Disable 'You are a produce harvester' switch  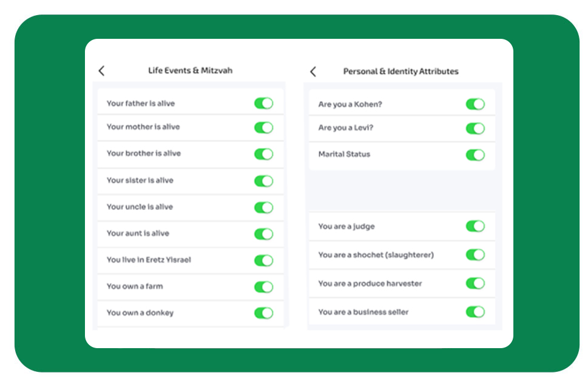475,283
